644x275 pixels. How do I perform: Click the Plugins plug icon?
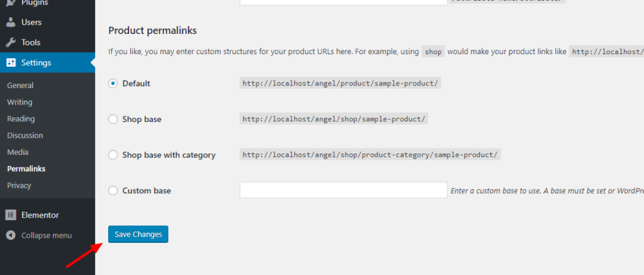(11, 3)
